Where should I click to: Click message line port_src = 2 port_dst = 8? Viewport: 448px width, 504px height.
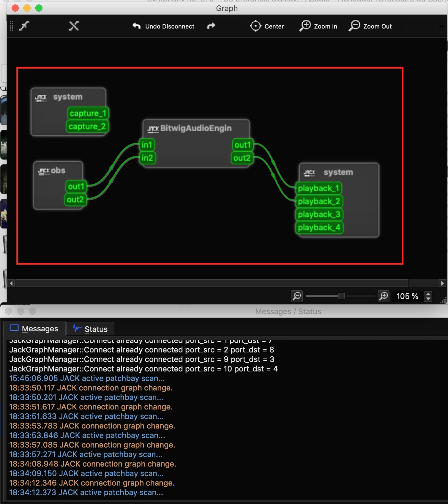coord(141,350)
